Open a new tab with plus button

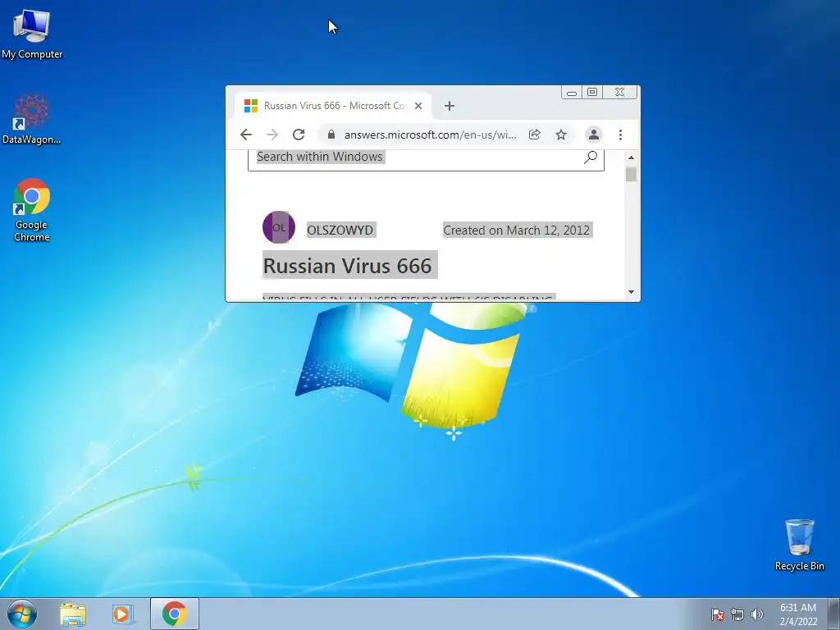pyautogui.click(x=450, y=106)
